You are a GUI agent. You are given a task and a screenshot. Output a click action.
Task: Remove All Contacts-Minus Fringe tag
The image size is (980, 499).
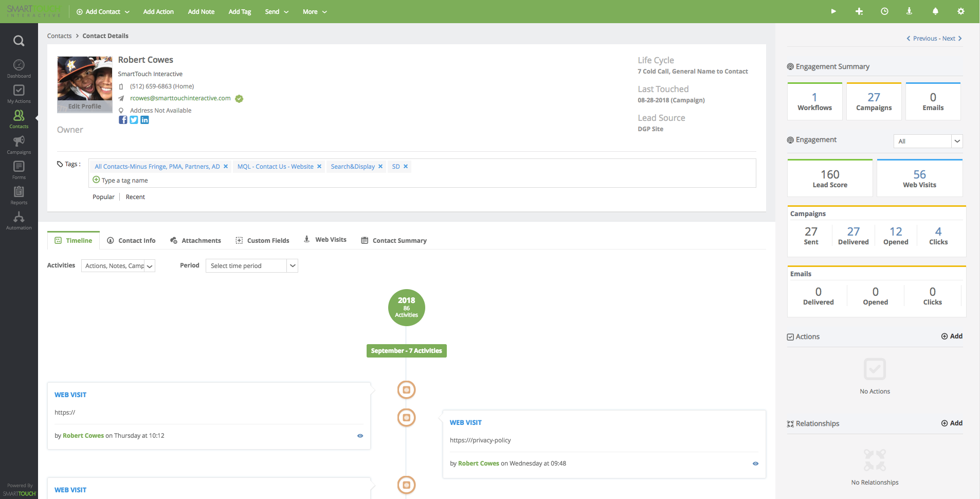226,166
